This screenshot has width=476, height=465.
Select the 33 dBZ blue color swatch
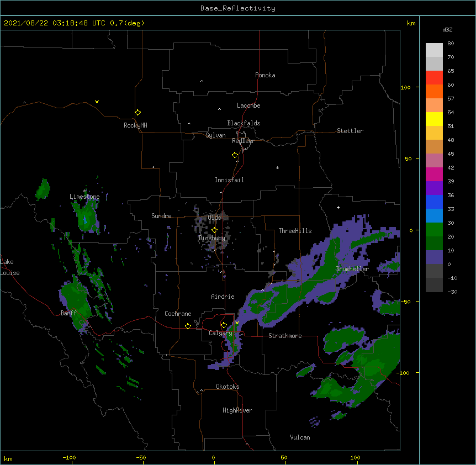[434, 202]
